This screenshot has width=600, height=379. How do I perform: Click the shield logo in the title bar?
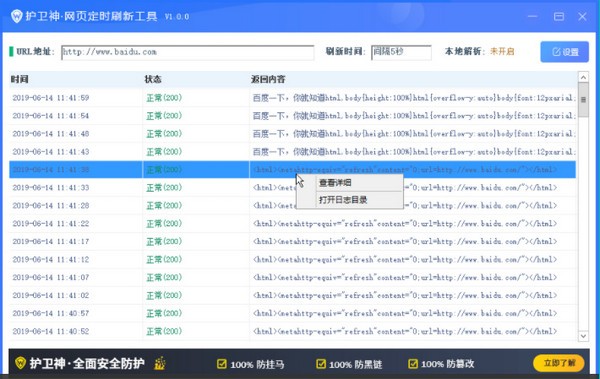point(16,16)
